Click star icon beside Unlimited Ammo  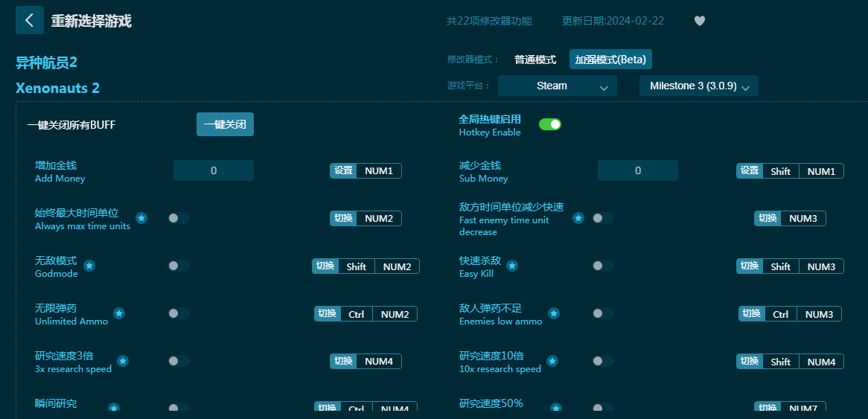[119, 313]
